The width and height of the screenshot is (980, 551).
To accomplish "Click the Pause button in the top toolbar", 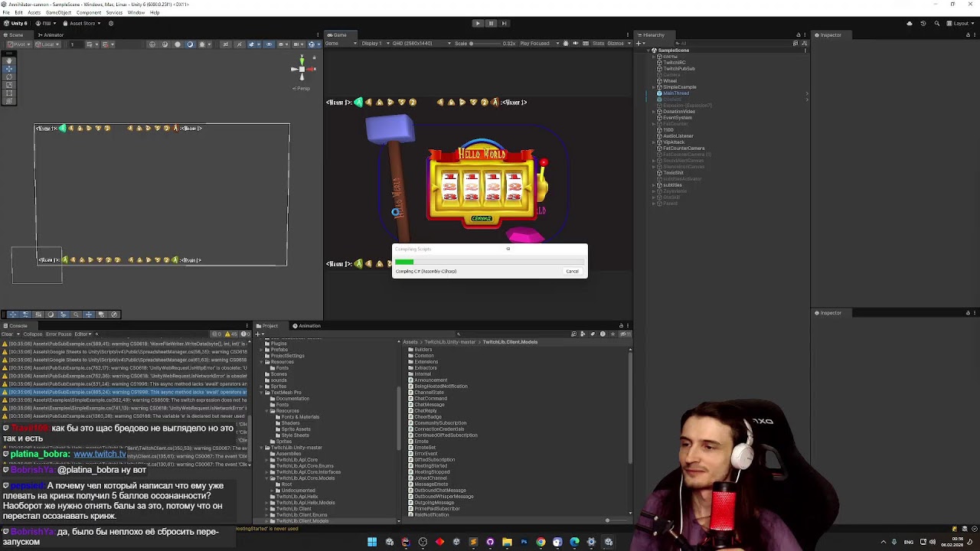I will [x=491, y=23].
